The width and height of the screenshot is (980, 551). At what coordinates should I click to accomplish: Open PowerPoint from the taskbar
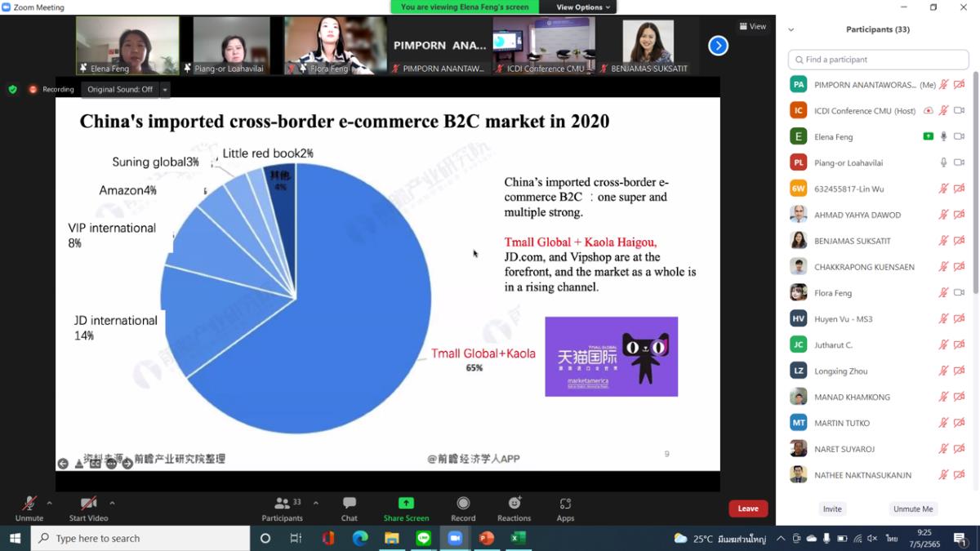(x=487, y=538)
